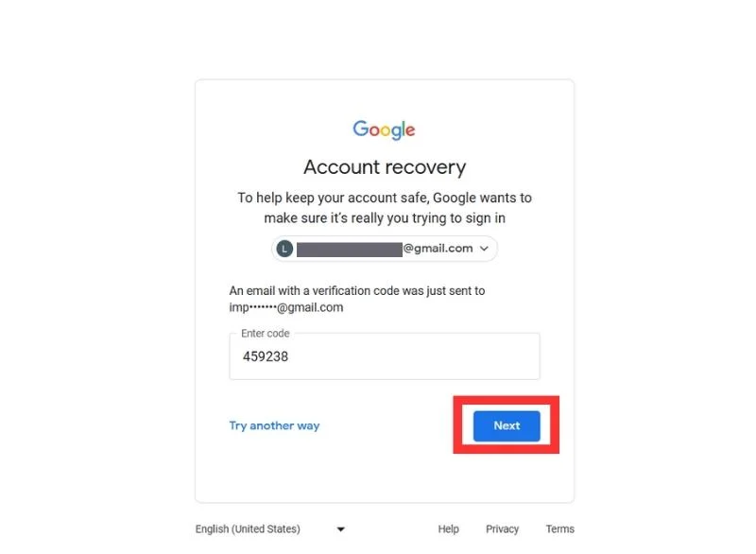The height and width of the screenshot is (554, 756).
Task: Open the Help footer link
Action: (x=448, y=528)
